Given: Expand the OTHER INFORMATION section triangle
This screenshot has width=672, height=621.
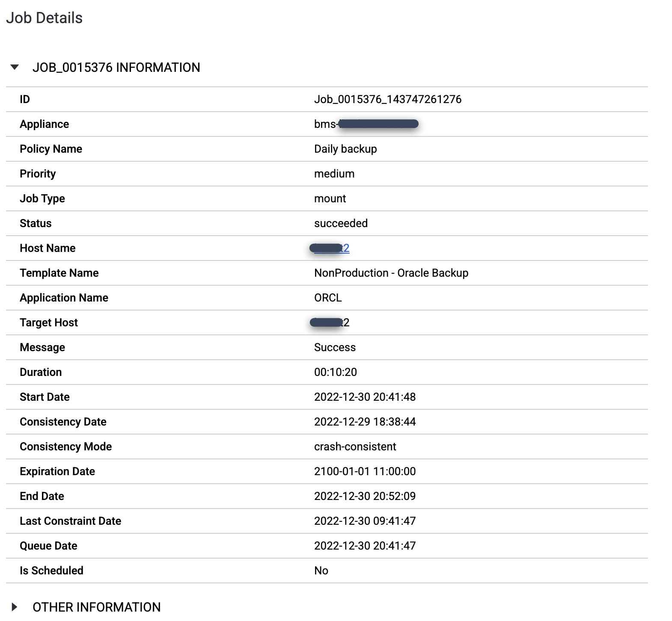Looking at the screenshot, I should [15, 607].
